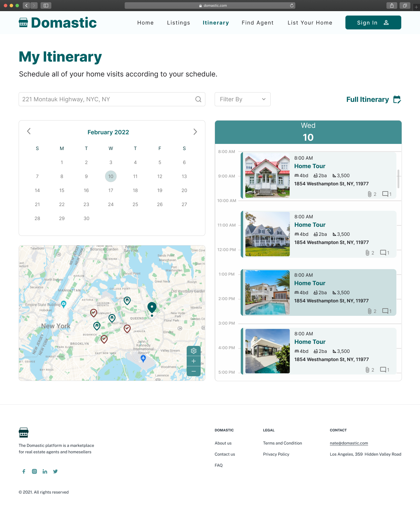This screenshot has height=507, width=420.
Task: Open the Filter By dropdown
Action: click(243, 99)
